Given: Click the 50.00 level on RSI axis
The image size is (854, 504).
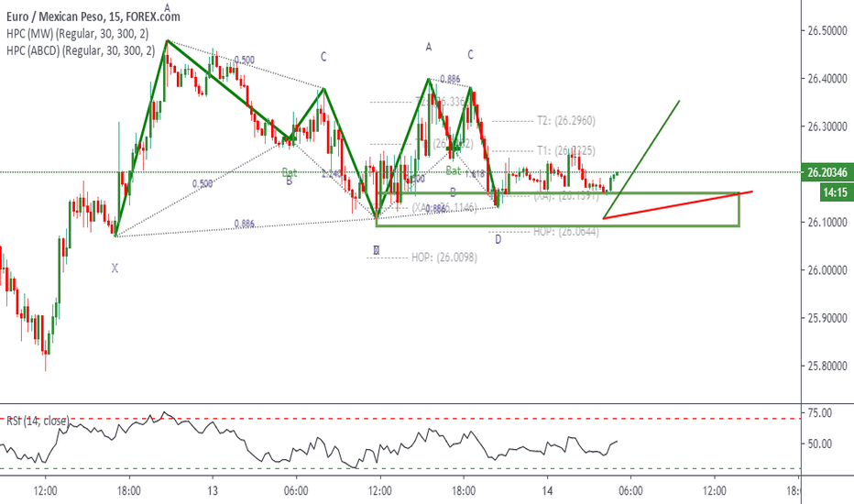Looking at the screenshot, I should [820, 444].
